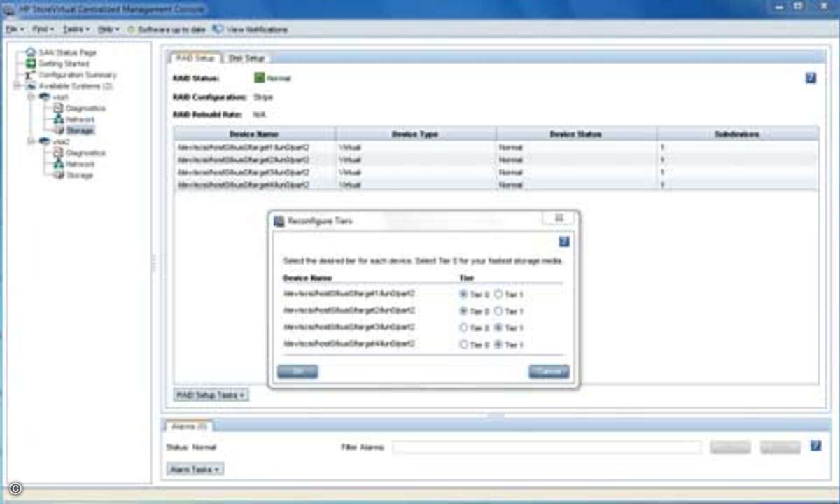Switch to the Disk Setup tab
Viewport: 840px width, 504px height.
(x=246, y=58)
